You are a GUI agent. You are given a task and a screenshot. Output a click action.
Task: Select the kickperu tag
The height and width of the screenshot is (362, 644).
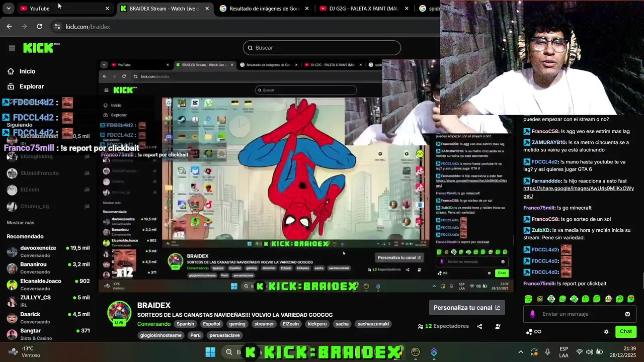317,324
